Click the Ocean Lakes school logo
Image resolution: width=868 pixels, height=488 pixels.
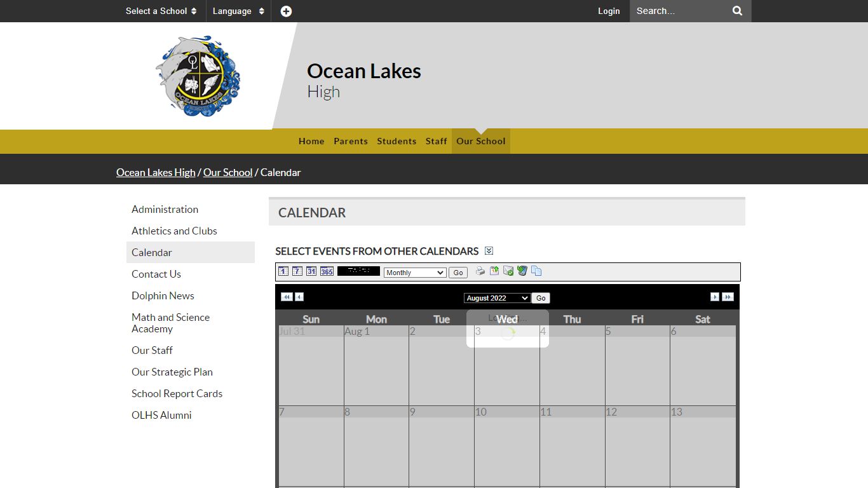198,76
